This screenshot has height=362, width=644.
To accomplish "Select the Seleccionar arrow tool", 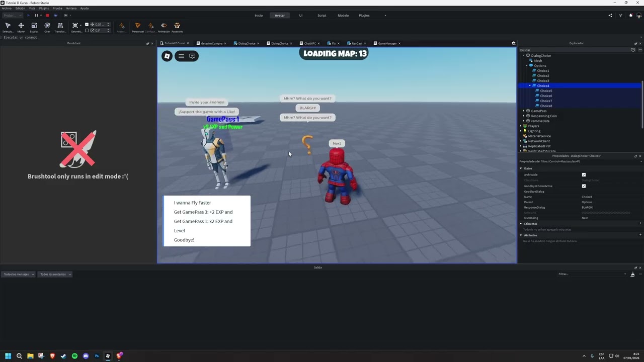I will [x=8, y=27].
